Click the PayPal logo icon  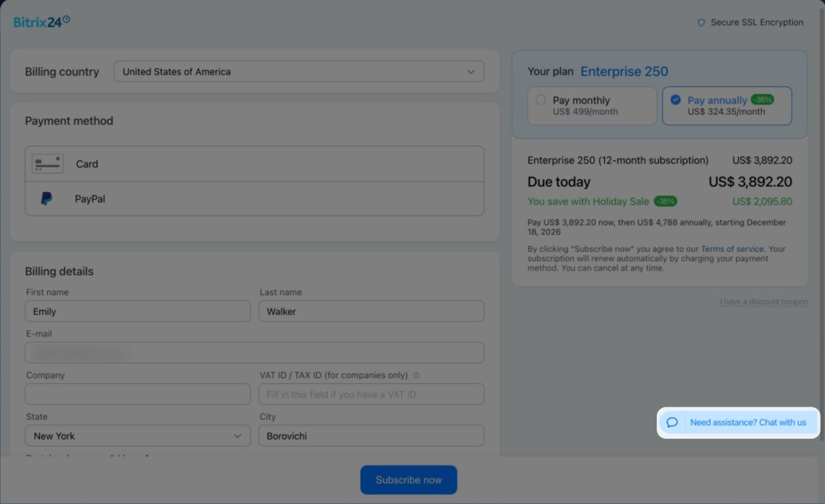pos(46,199)
